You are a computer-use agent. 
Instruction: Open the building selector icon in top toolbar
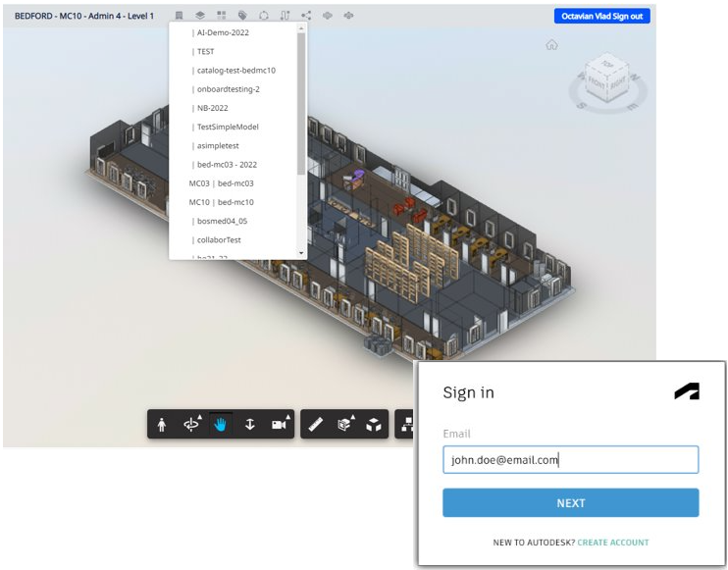pyautogui.click(x=179, y=16)
